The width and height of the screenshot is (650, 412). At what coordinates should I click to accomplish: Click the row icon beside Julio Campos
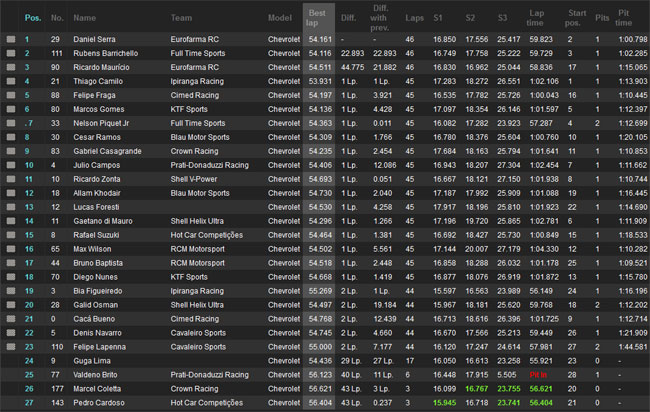pyautogui.click(x=11, y=165)
